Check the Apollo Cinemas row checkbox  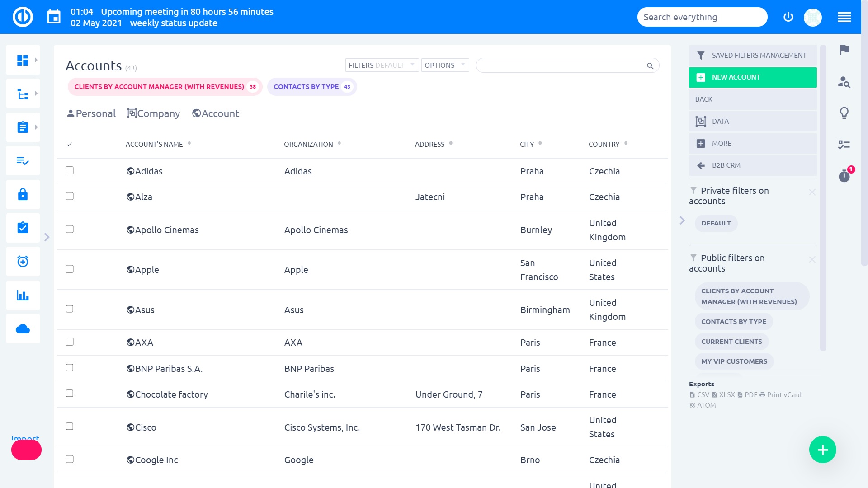(69, 229)
